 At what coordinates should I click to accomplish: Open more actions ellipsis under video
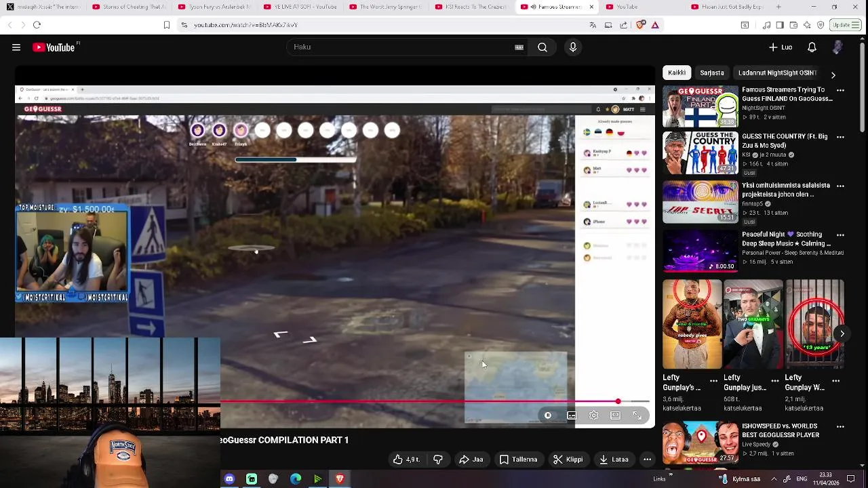[x=648, y=460]
